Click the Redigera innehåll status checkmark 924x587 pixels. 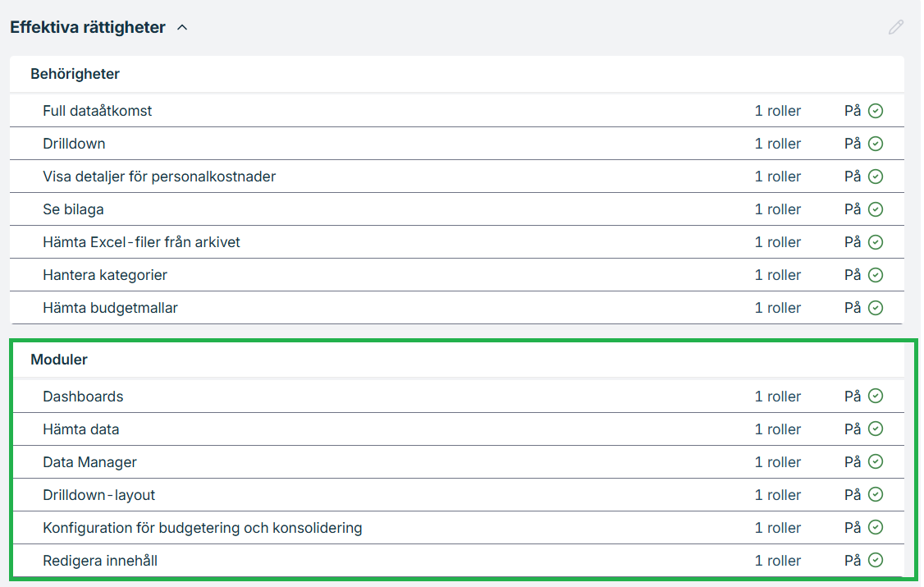click(876, 561)
